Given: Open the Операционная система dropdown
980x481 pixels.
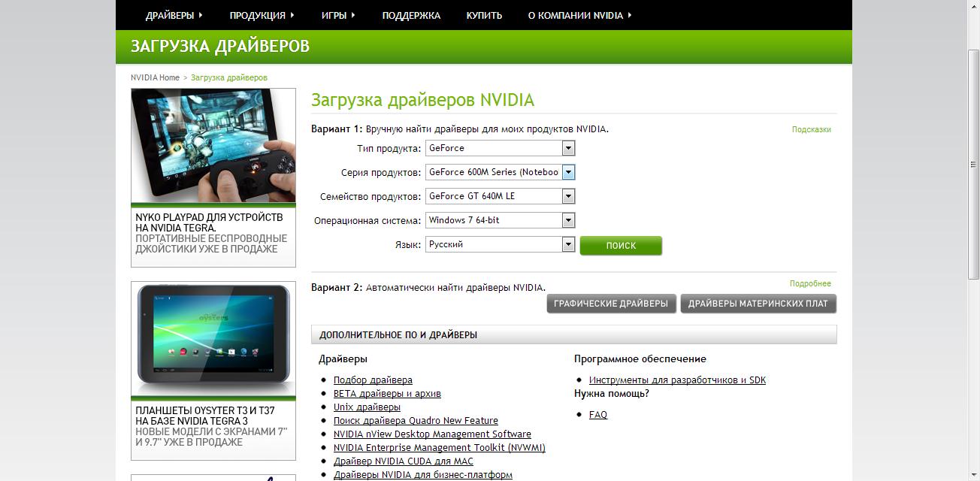Looking at the screenshot, I should tap(500, 220).
